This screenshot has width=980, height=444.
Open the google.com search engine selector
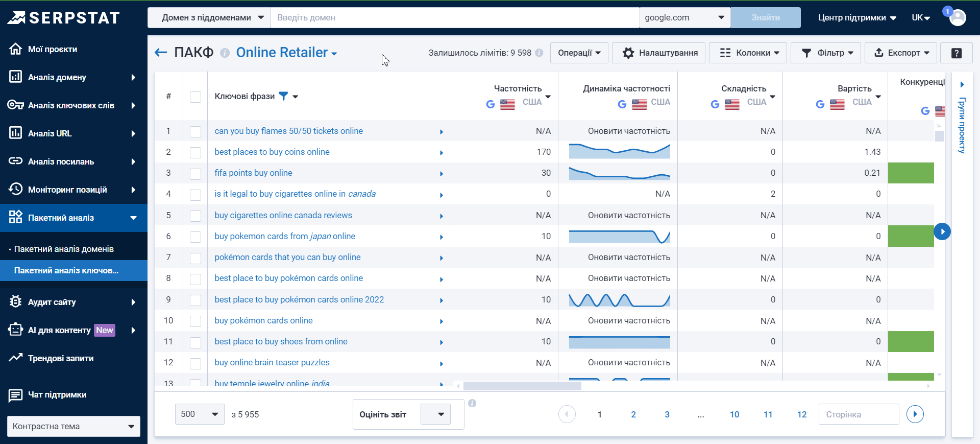coord(684,18)
